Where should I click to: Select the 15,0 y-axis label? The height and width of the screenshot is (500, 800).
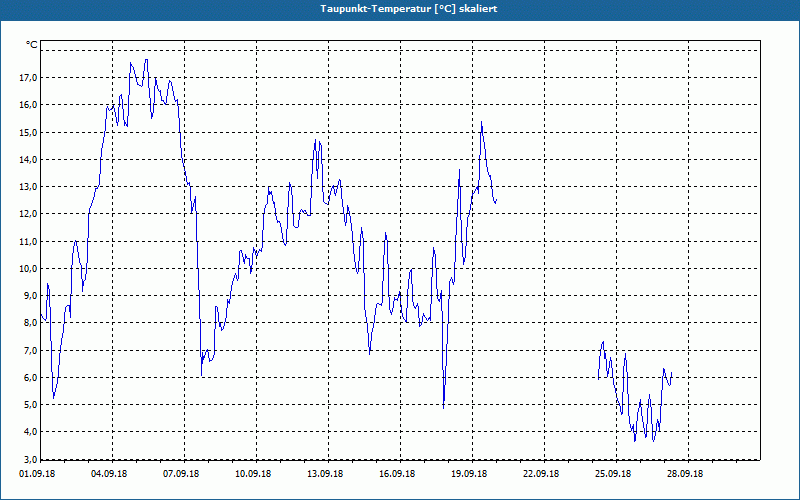point(28,132)
